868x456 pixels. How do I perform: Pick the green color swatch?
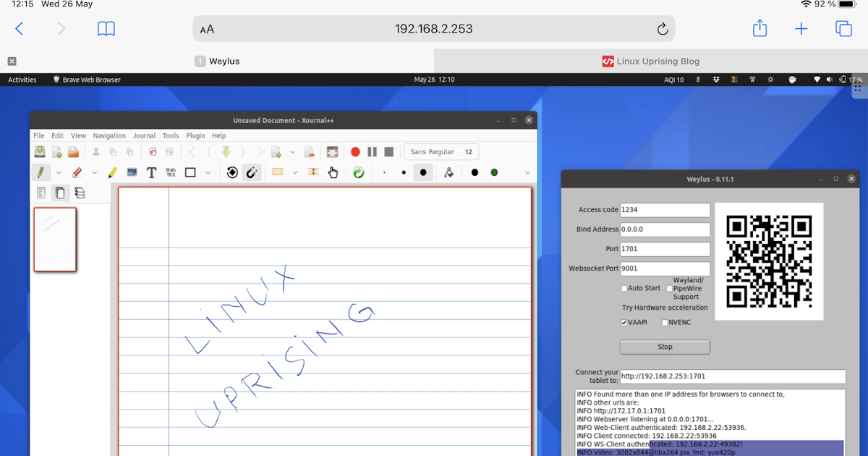pos(494,172)
